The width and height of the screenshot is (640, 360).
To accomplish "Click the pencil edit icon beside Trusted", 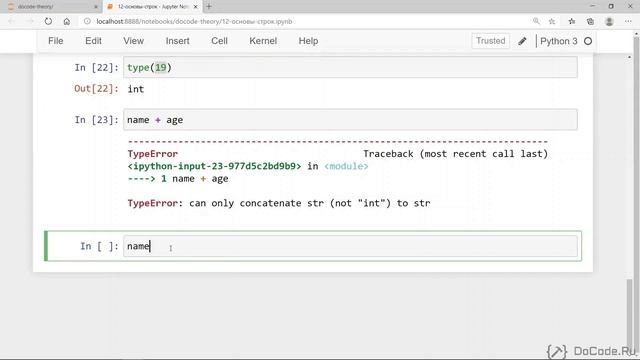I will [x=522, y=41].
